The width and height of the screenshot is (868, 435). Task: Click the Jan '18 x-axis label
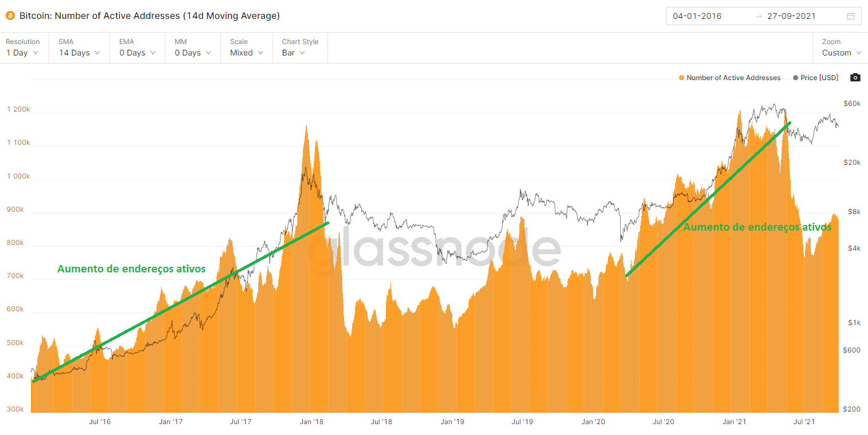click(311, 422)
